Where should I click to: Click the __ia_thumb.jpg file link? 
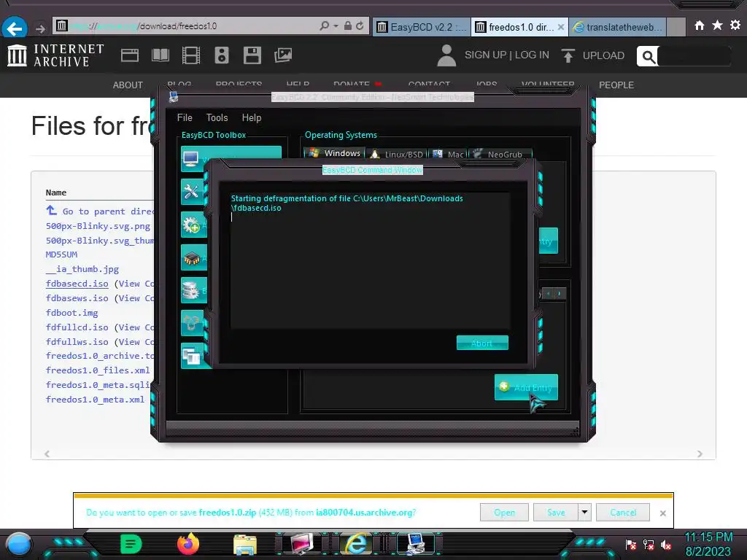tap(82, 269)
